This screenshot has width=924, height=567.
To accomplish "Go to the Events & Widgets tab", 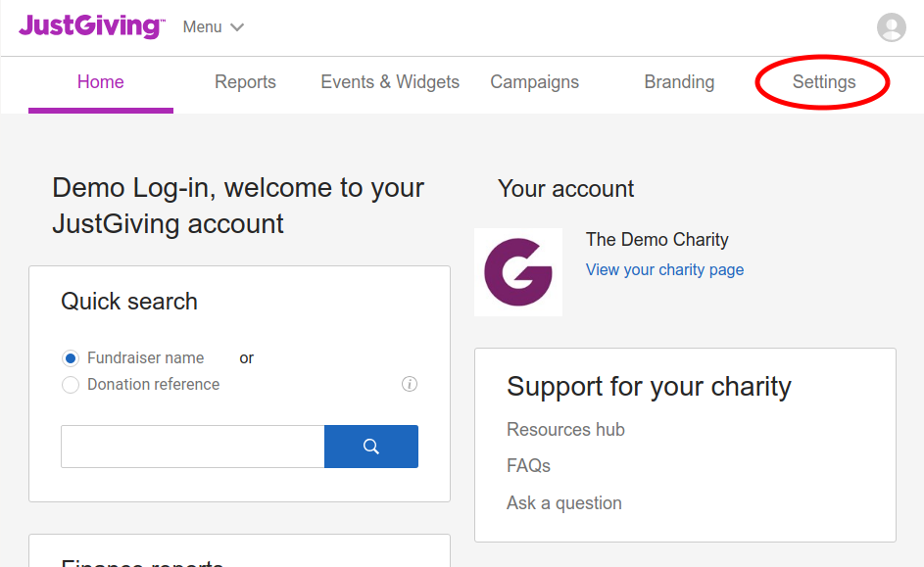I will [390, 82].
